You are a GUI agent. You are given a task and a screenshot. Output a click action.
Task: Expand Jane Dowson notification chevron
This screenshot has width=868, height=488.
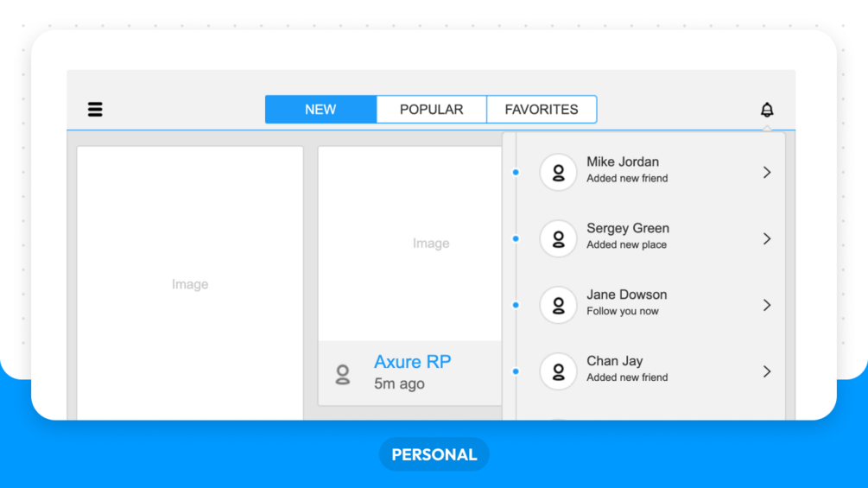pos(767,306)
